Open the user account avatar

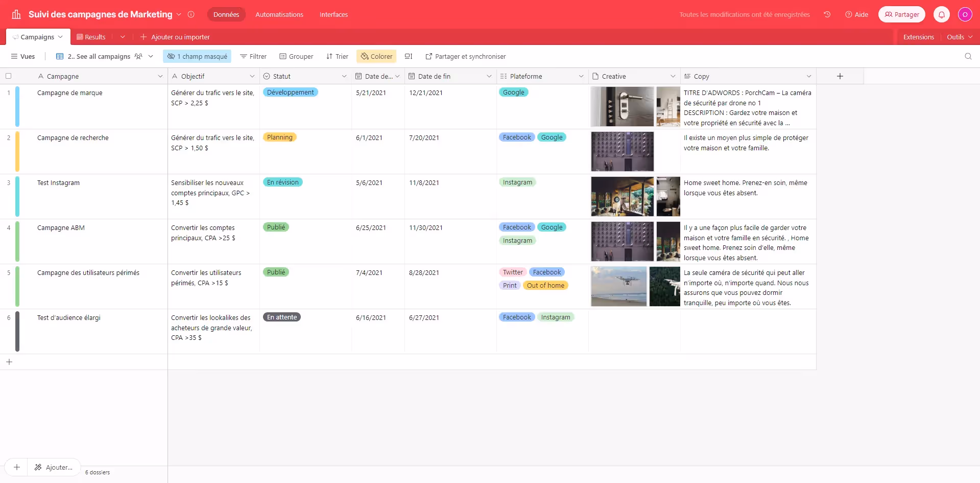(965, 14)
